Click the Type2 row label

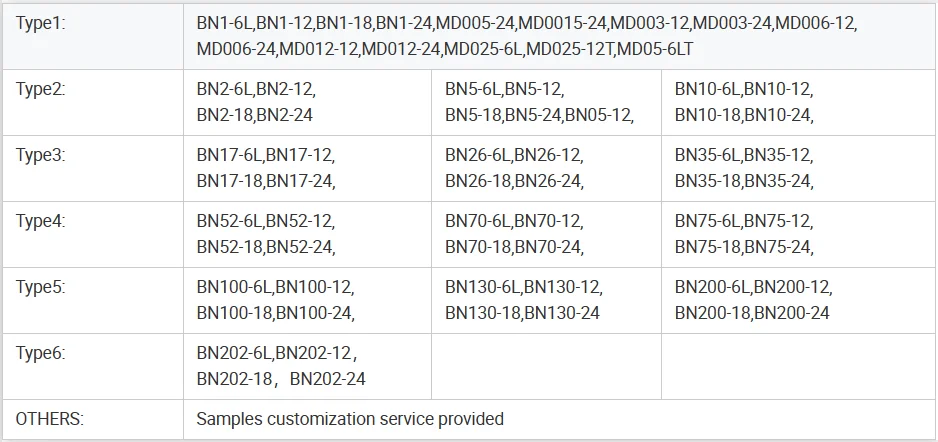[x=40, y=89]
